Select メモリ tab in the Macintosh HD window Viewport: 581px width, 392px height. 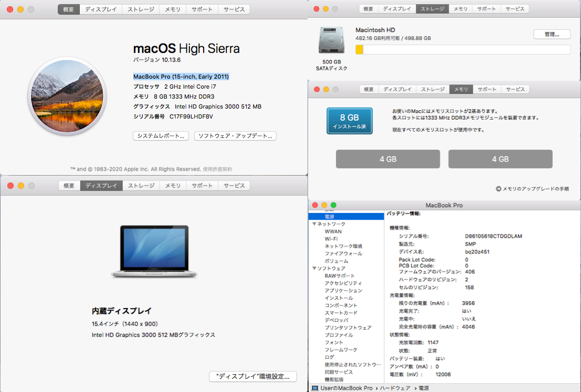[x=461, y=9]
